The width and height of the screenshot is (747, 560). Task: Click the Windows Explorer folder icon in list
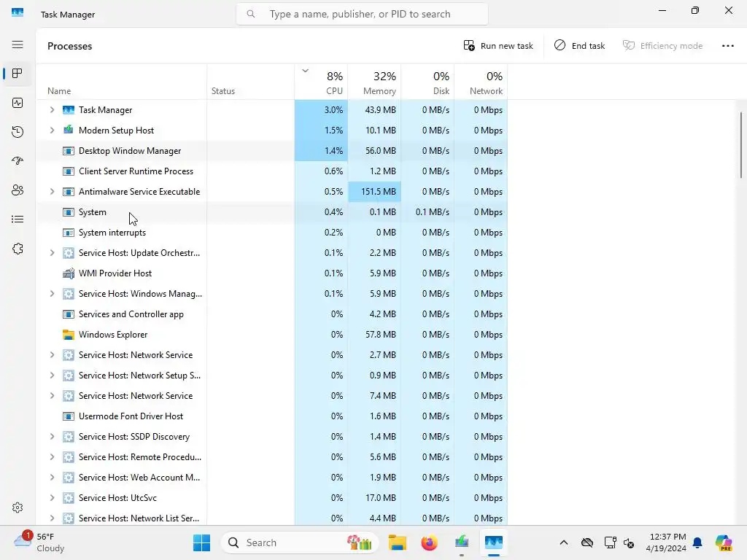click(x=69, y=335)
